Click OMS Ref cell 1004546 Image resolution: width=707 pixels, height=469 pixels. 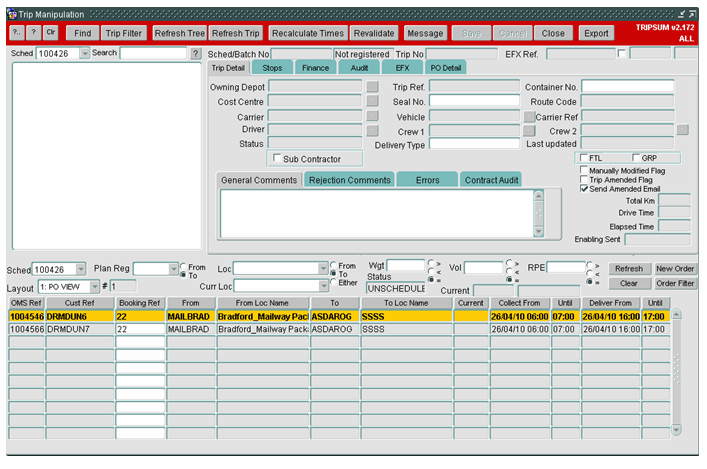click(27, 317)
